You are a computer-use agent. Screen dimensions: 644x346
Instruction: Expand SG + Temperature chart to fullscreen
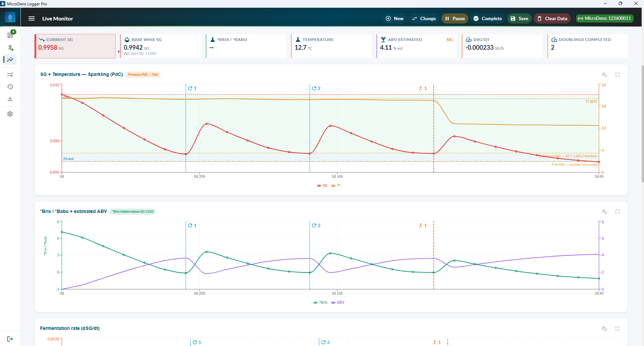(617, 75)
